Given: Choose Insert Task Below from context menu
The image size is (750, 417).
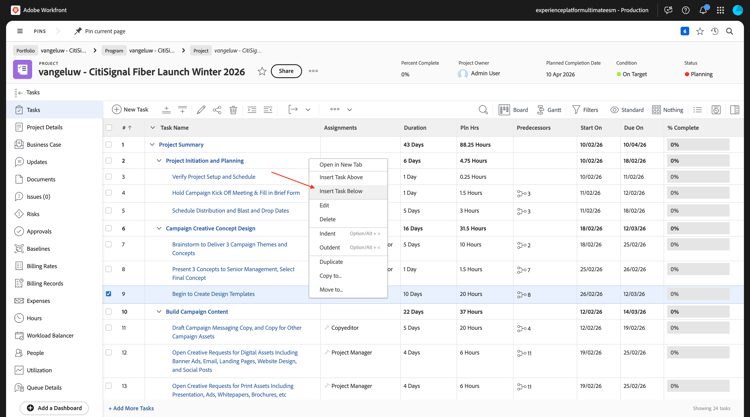Looking at the screenshot, I should coord(341,191).
